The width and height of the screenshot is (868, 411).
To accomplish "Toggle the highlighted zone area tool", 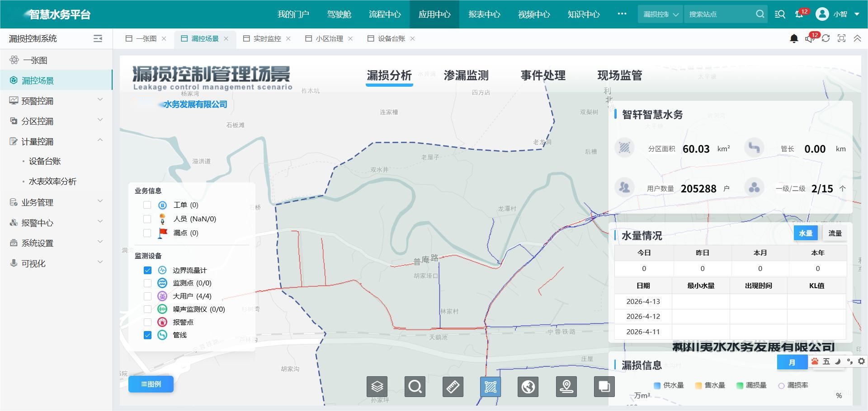I will tap(491, 387).
